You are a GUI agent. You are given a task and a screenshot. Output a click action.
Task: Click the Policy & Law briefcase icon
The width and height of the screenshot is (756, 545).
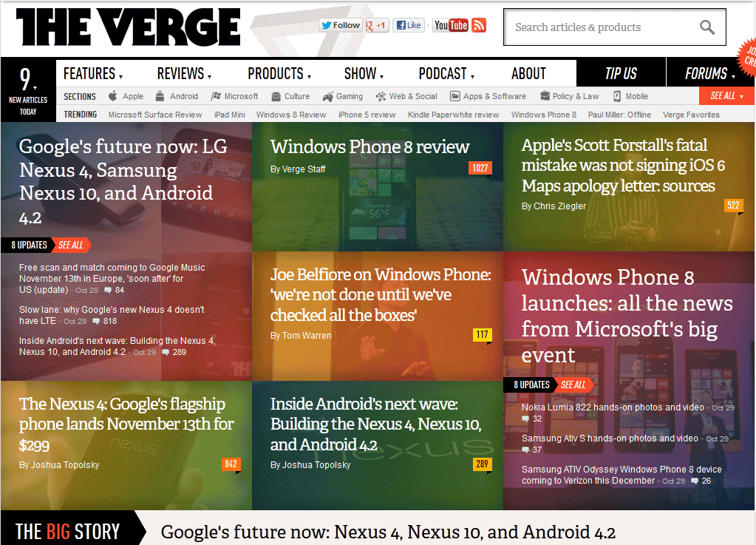point(545,96)
